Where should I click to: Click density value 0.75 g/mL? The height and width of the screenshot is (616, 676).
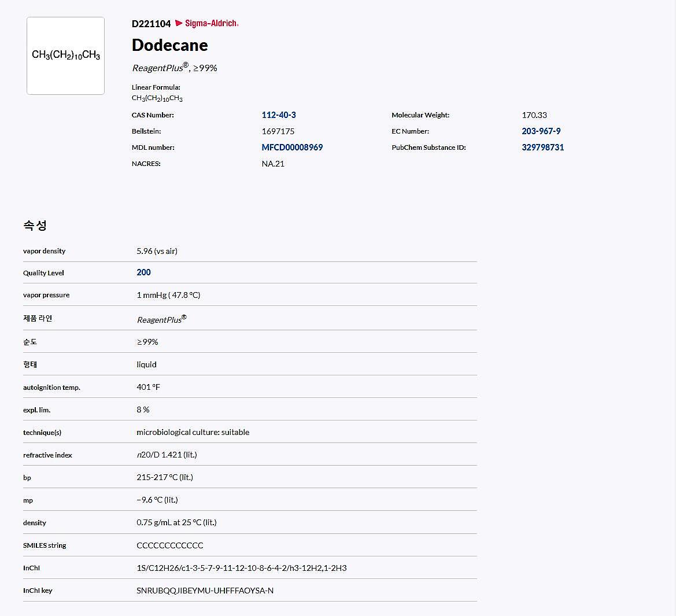(x=177, y=522)
